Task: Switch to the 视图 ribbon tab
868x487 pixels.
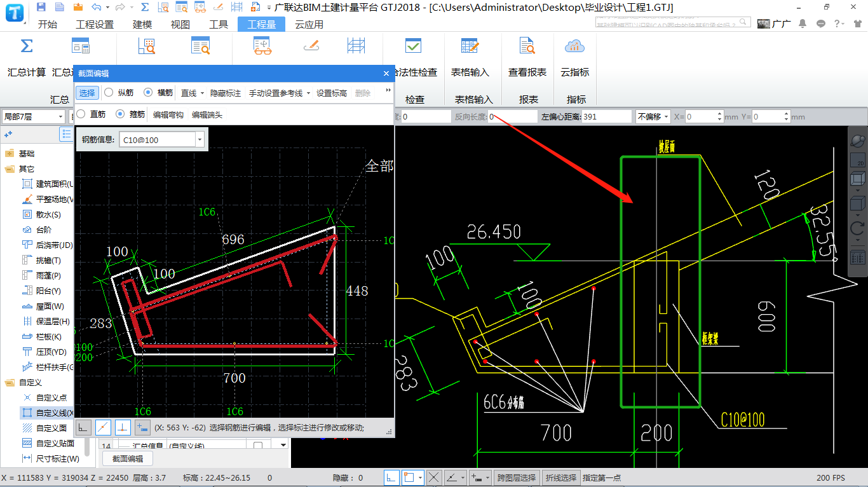Action: tap(180, 24)
